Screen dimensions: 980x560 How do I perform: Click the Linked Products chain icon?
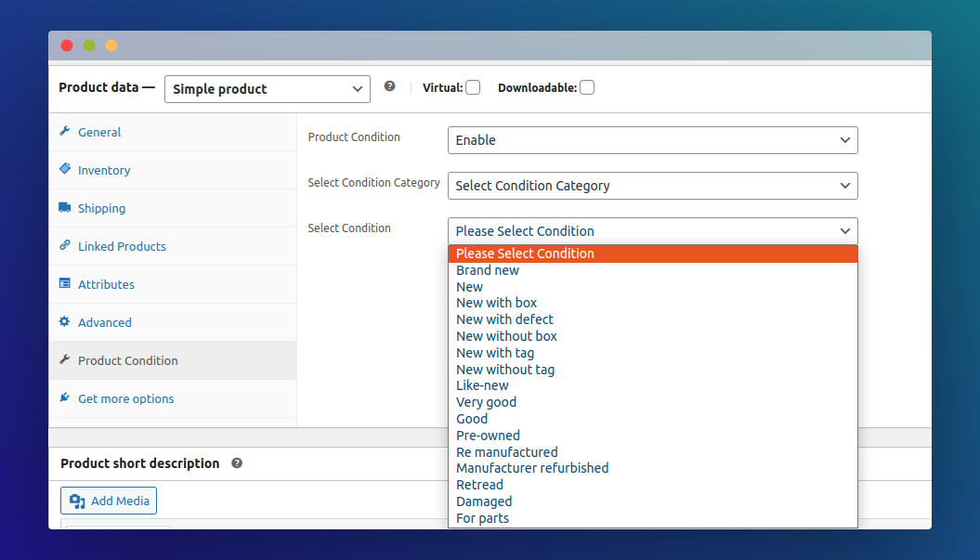[x=65, y=246]
